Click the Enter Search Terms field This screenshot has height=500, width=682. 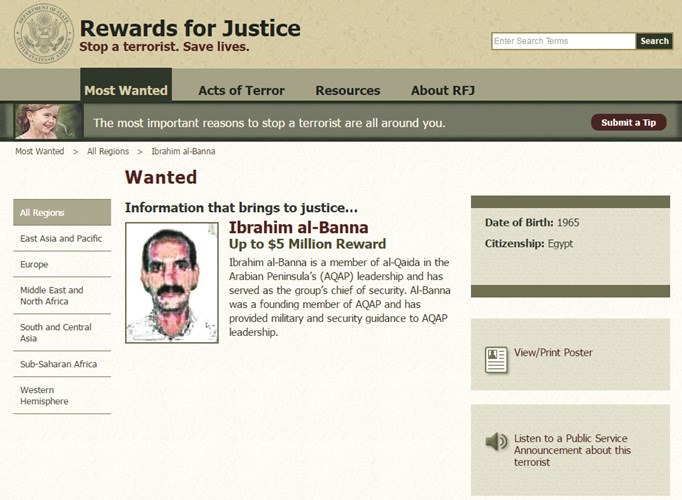[x=564, y=41]
